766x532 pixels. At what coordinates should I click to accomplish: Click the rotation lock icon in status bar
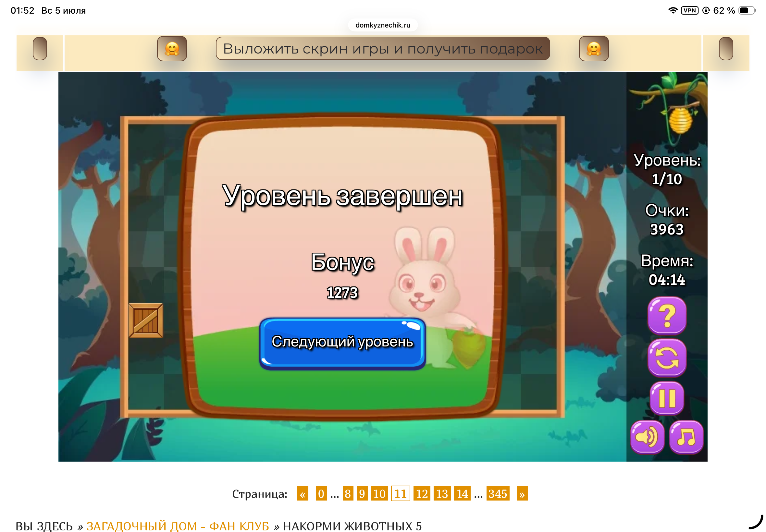click(x=706, y=10)
